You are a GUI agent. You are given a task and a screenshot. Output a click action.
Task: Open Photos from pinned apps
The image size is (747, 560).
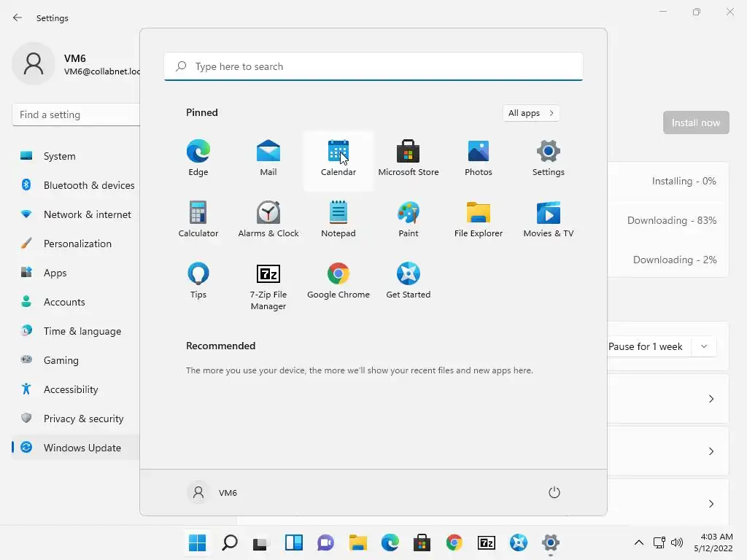tap(479, 159)
